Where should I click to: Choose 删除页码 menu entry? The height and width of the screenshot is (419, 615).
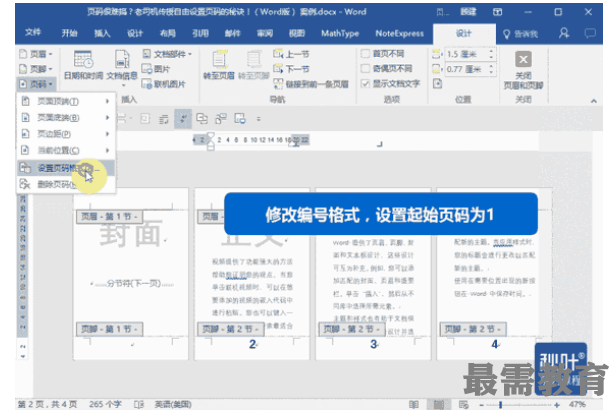(x=66, y=184)
